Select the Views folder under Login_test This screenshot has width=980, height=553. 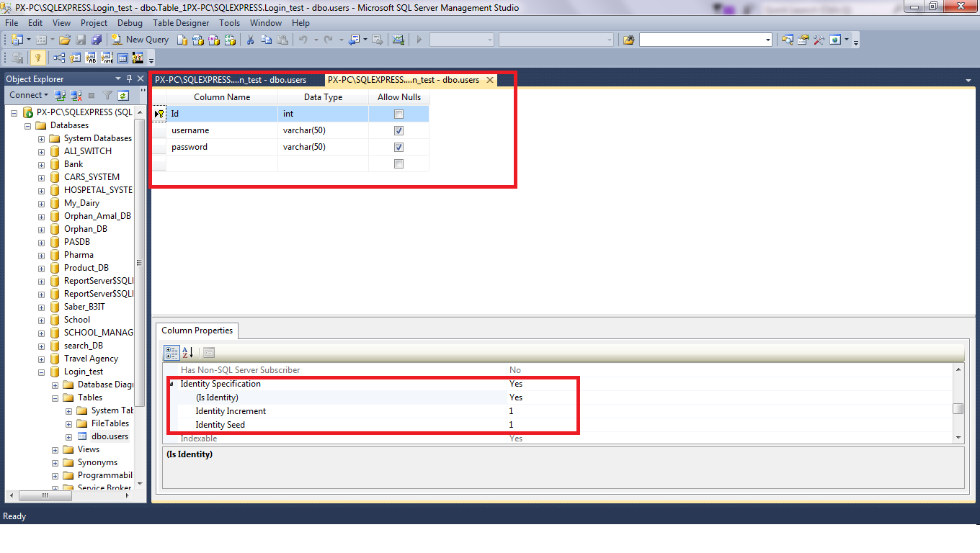pyautogui.click(x=89, y=449)
